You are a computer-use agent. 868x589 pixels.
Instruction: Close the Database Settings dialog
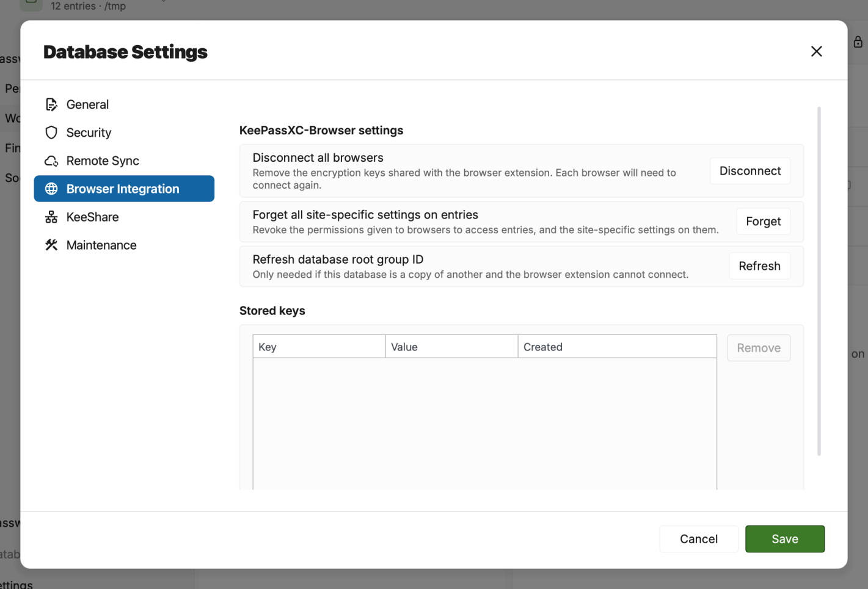(817, 51)
